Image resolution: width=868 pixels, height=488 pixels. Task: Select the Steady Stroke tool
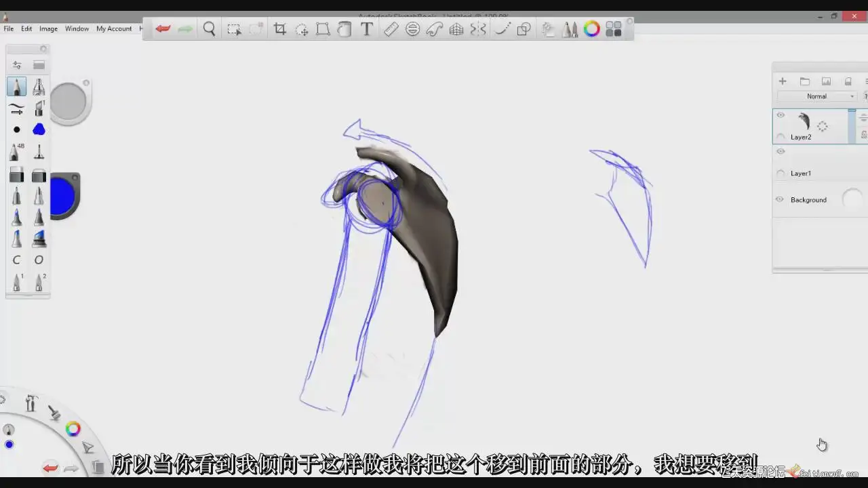click(x=502, y=29)
